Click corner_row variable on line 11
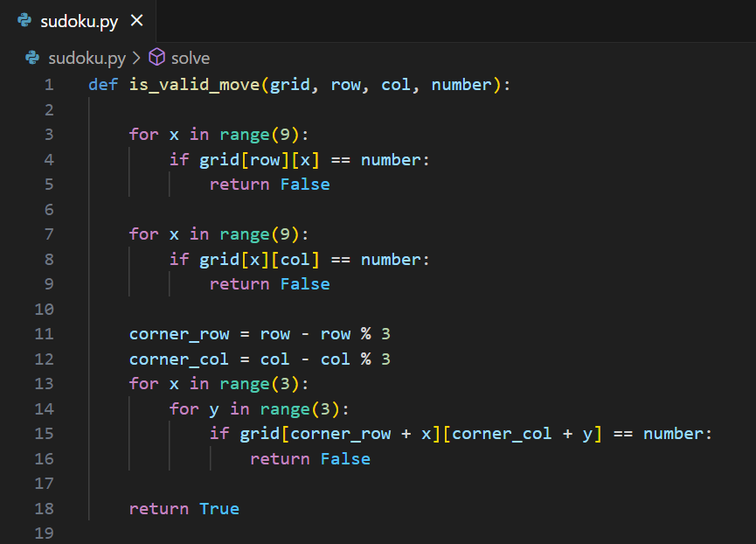The height and width of the screenshot is (544, 756). 179,333
